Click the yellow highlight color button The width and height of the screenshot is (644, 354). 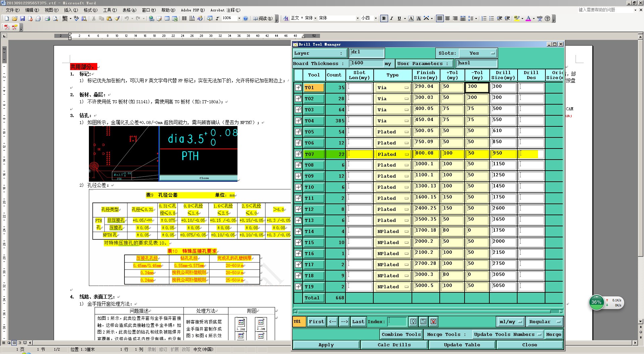[x=517, y=18]
